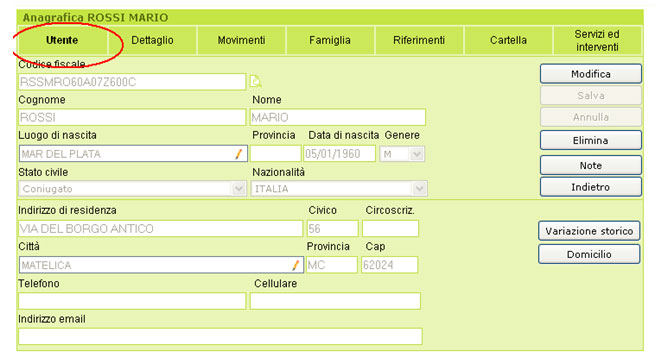Click pencil icon in Luogo di nascita field
This screenshot has width=657, height=362.
point(238,154)
